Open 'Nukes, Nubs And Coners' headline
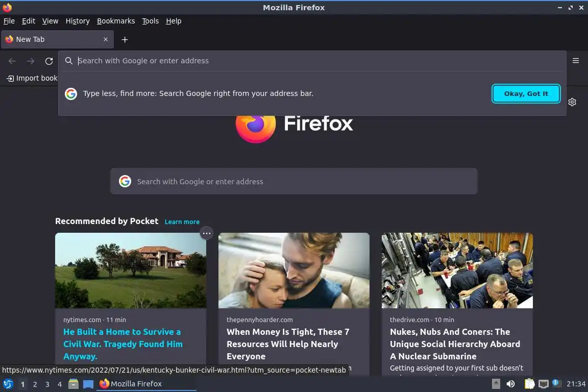The height and width of the screenshot is (392, 588). pos(455,344)
